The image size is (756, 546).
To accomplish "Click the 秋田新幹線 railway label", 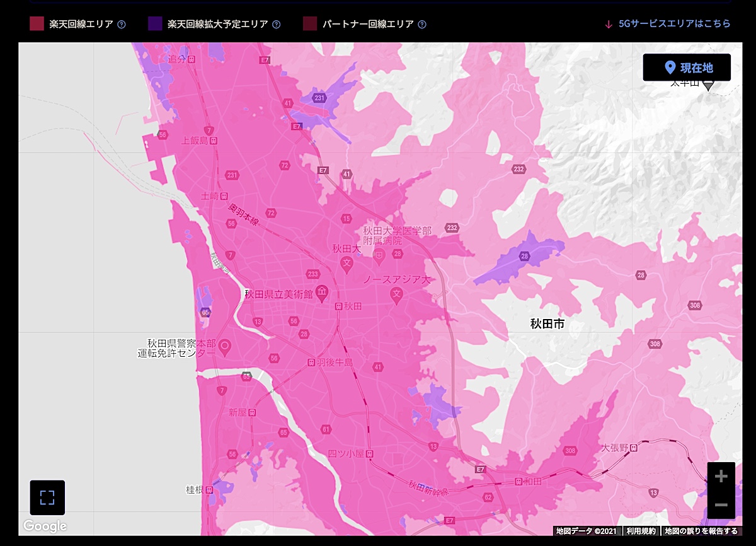I will [x=428, y=488].
